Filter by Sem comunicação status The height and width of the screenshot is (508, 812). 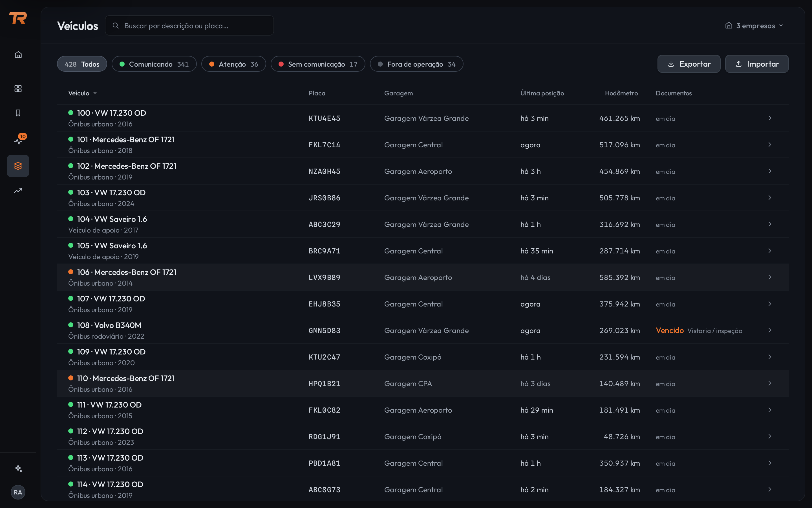click(318, 64)
